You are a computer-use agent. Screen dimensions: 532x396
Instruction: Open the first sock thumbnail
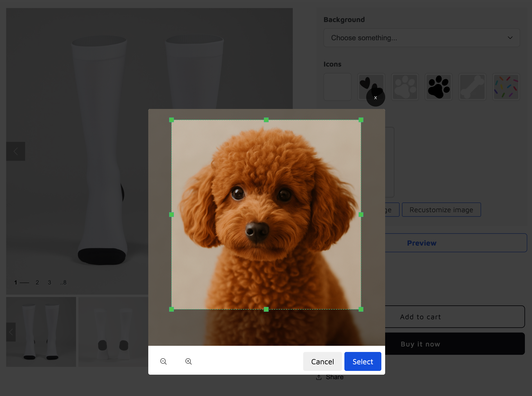pos(41,332)
